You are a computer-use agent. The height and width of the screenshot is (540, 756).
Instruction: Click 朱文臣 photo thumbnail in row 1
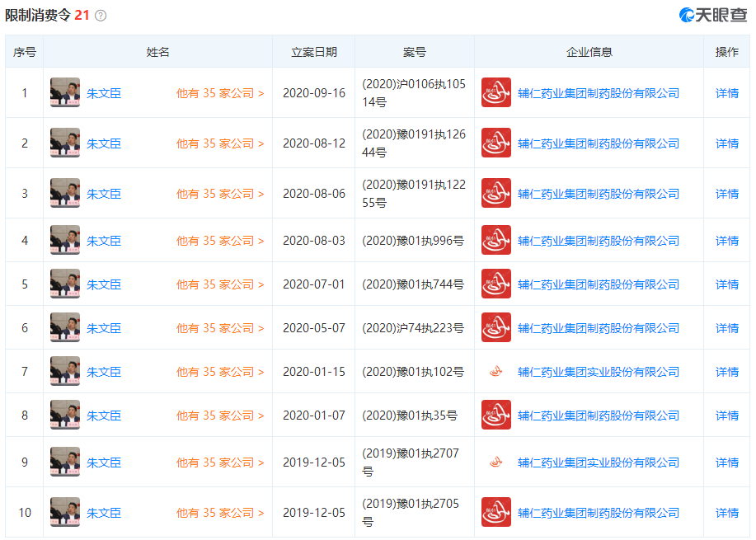[x=65, y=92]
